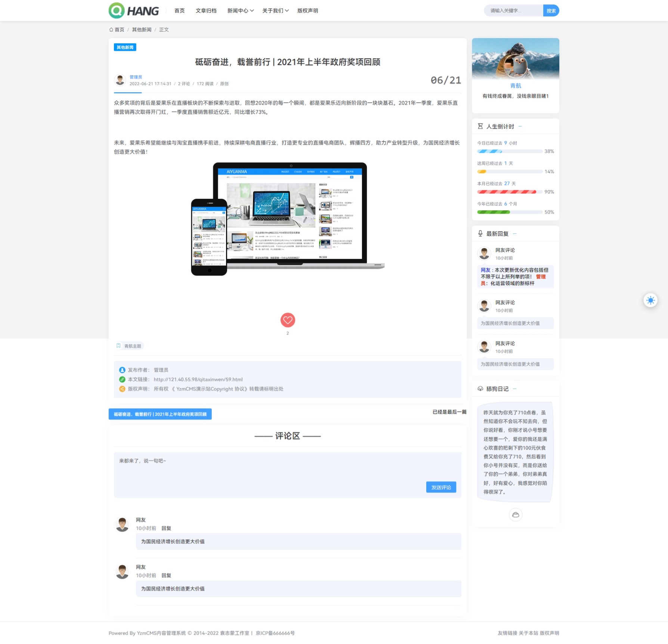Click the laptop and phone article image
Viewport: 668px width, 644px height.
[288, 219]
